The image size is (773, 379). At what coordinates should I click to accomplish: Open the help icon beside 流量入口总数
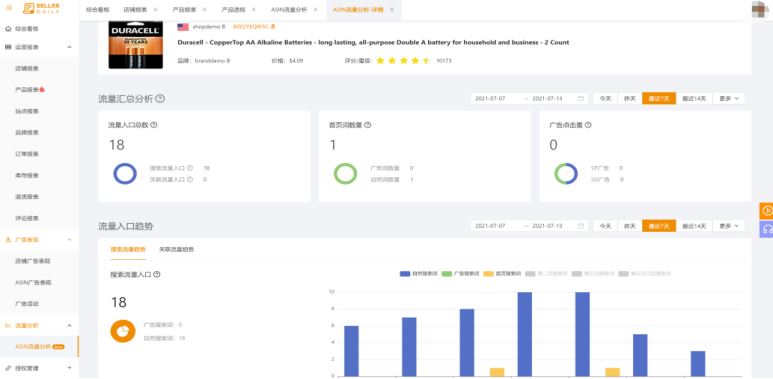click(154, 125)
